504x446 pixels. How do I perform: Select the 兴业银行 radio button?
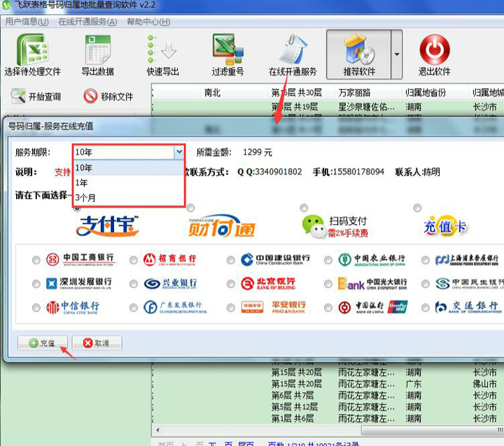134,284
